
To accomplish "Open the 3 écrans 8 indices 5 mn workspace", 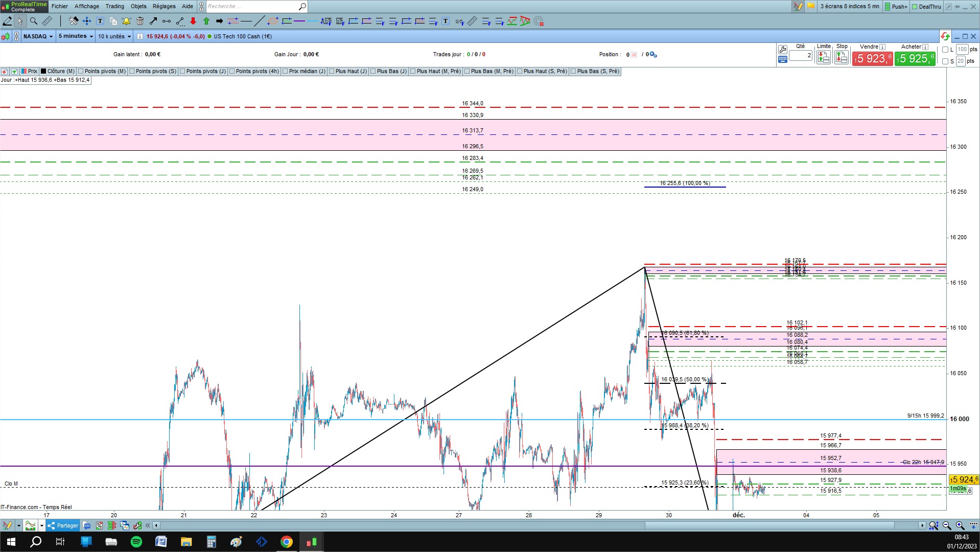I will tap(849, 7).
